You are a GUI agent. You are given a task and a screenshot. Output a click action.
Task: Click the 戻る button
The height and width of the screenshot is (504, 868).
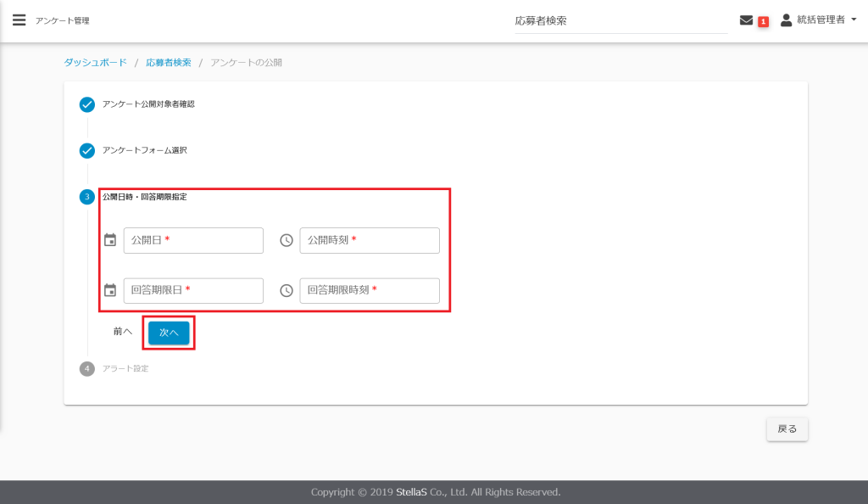click(x=787, y=428)
